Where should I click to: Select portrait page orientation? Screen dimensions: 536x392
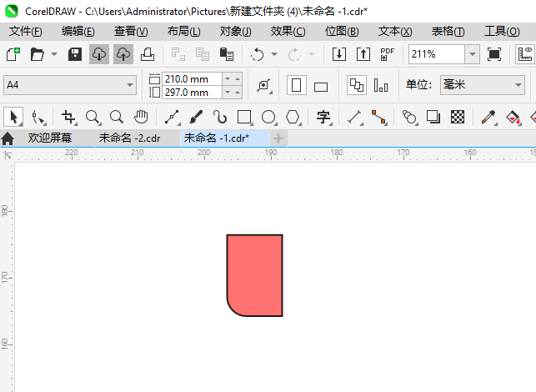coord(297,85)
